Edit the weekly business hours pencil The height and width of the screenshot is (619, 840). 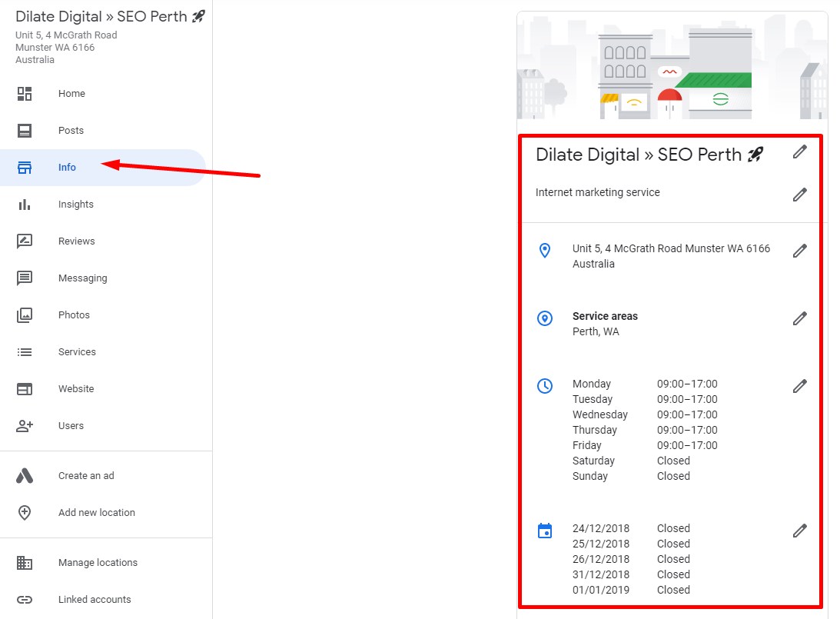(x=800, y=387)
